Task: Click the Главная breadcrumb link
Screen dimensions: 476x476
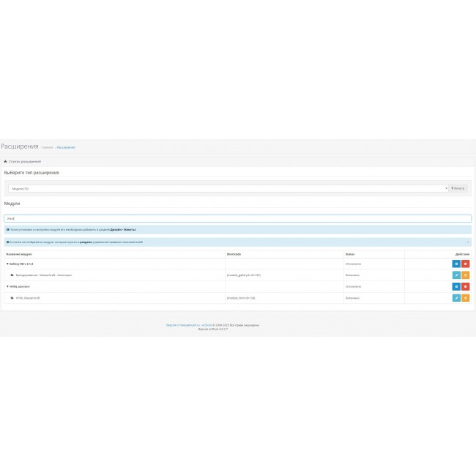Action: [46, 147]
